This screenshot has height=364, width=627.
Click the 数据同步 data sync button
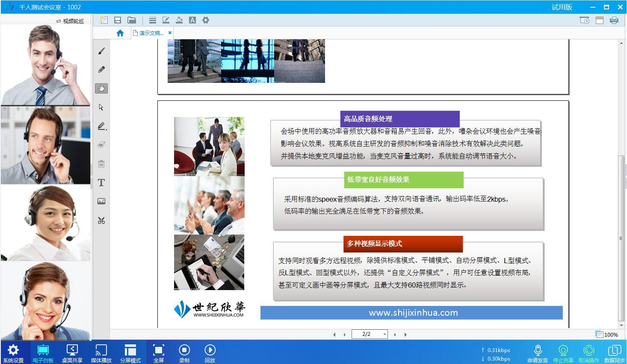(x=614, y=352)
